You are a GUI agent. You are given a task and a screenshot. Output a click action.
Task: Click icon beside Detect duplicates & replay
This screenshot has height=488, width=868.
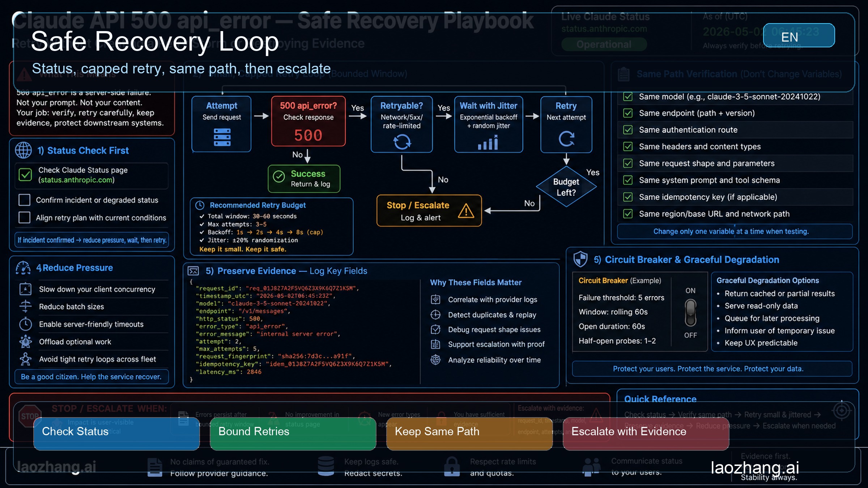pos(435,315)
